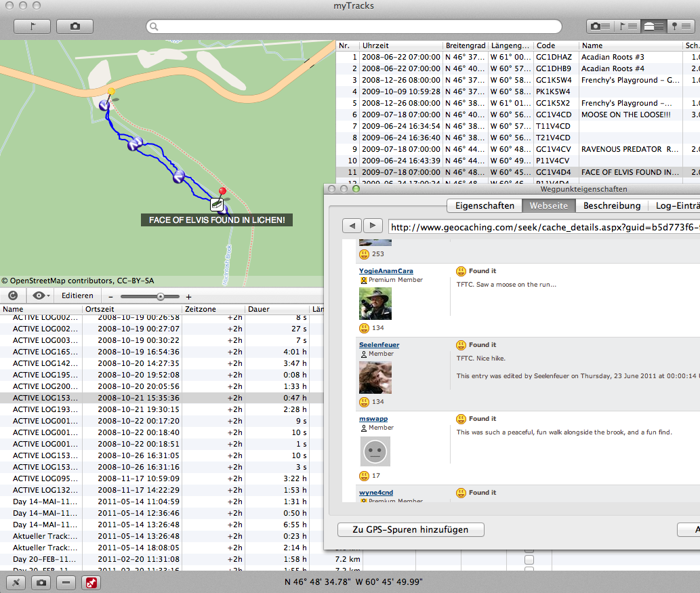This screenshot has width=700, height=593.
Task: Click the smiley beside find count 253
Action: point(365,254)
